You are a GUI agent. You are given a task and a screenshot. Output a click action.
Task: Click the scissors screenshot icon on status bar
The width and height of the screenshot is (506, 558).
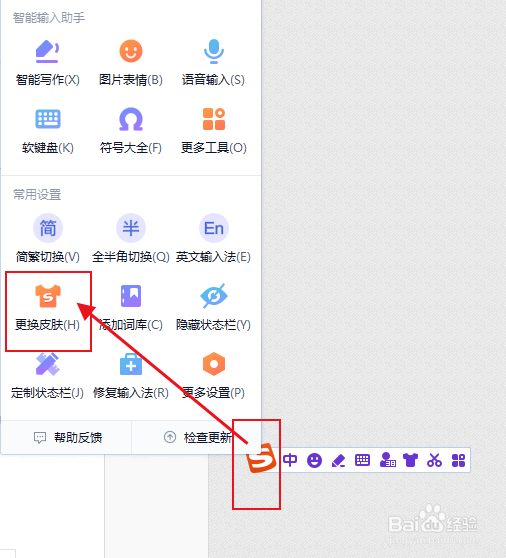click(434, 460)
